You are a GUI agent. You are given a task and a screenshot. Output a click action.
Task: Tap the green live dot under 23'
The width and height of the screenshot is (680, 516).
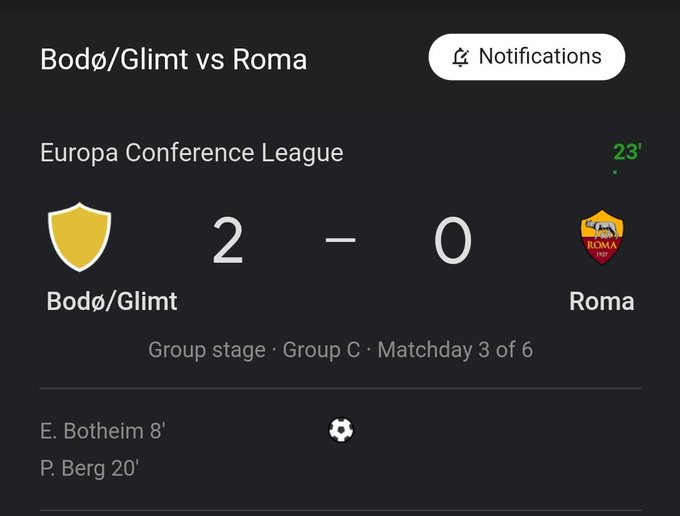615,172
